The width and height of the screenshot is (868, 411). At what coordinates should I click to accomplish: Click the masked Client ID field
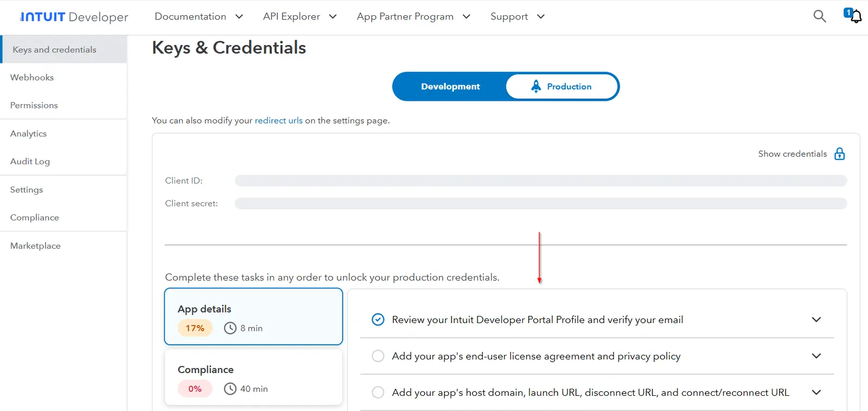click(540, 181)
